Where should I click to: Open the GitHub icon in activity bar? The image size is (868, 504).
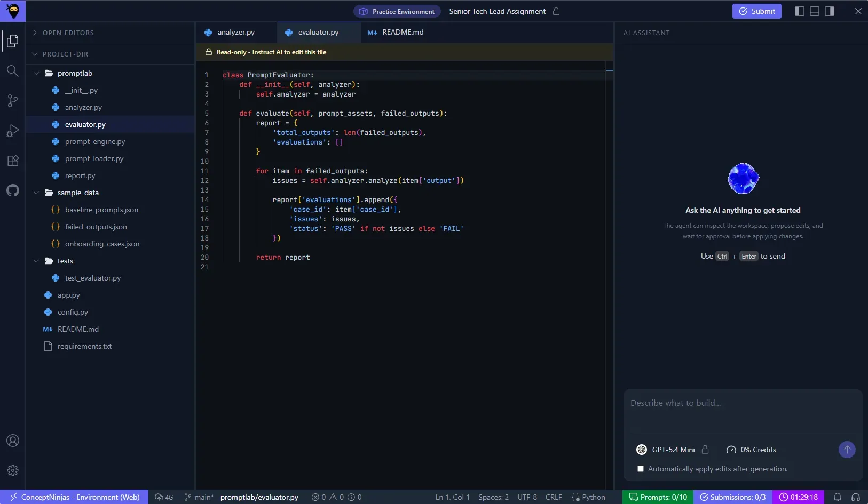click(x=13, y=190)
